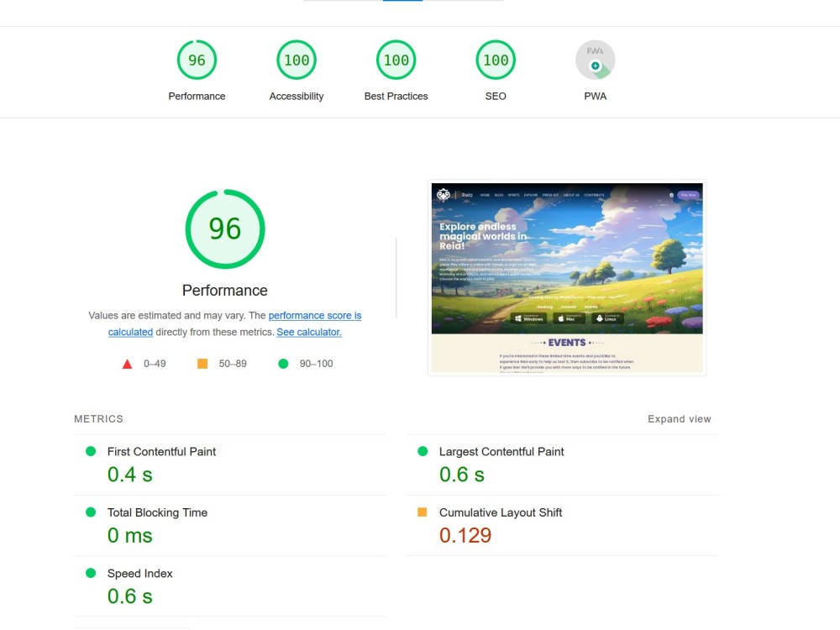The height and width of the screenshot is (630, 840).
Task: Click the green dot beside Total Blocking Time
Action: [x=91, y=512]
